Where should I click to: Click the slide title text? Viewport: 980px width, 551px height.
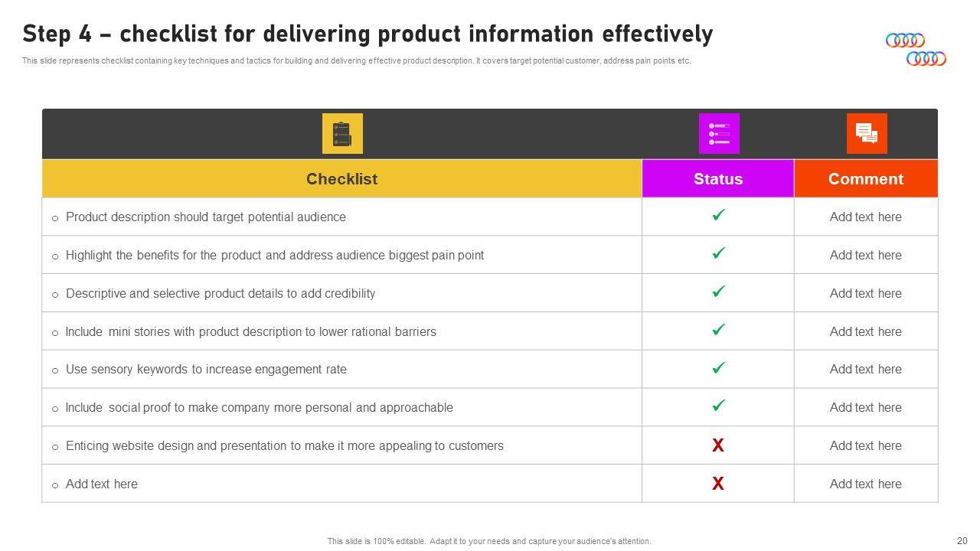tap(367, 34)
